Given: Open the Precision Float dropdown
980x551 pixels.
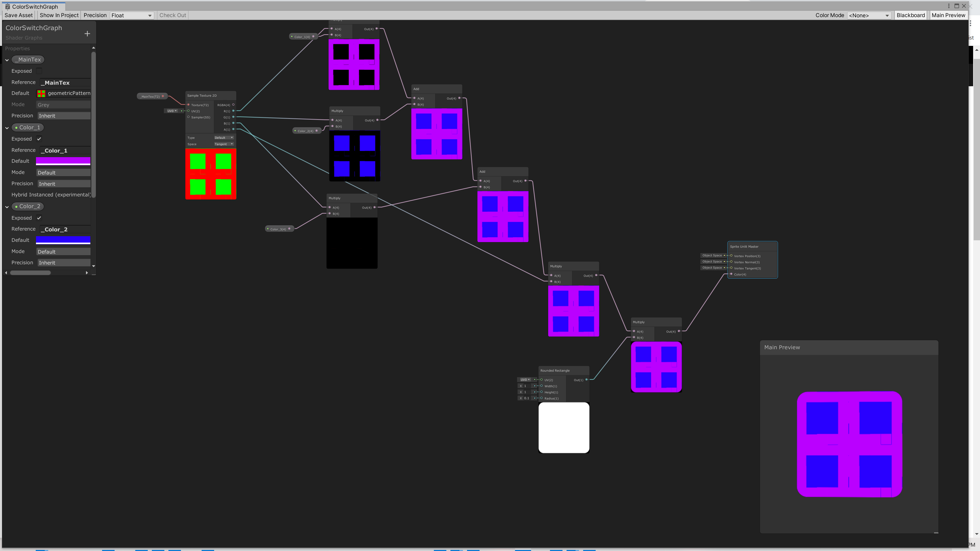Looking at the screenshot, I should click(132, 16).
